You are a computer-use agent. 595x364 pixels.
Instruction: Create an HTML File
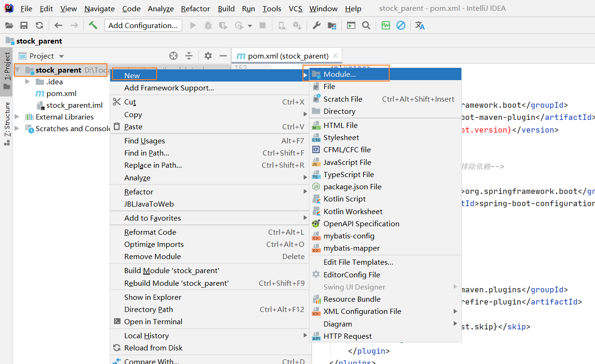click(385, 125)
